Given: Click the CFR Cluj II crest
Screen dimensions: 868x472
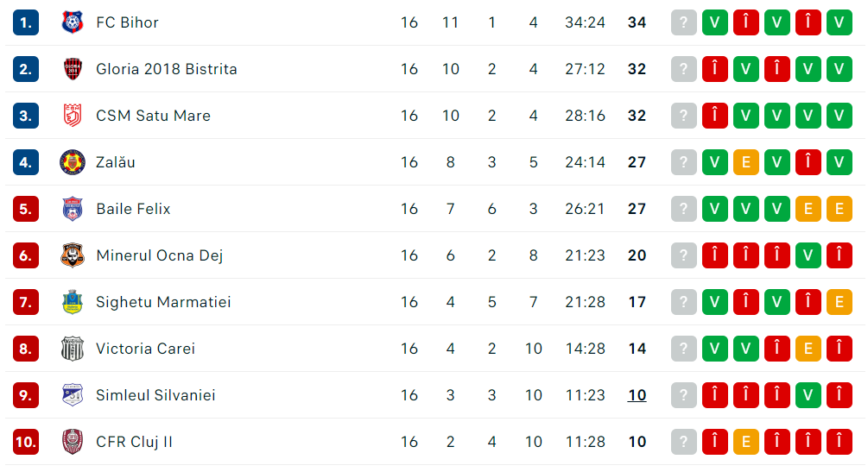Looking at the screenshot, I should pos(73,442).
